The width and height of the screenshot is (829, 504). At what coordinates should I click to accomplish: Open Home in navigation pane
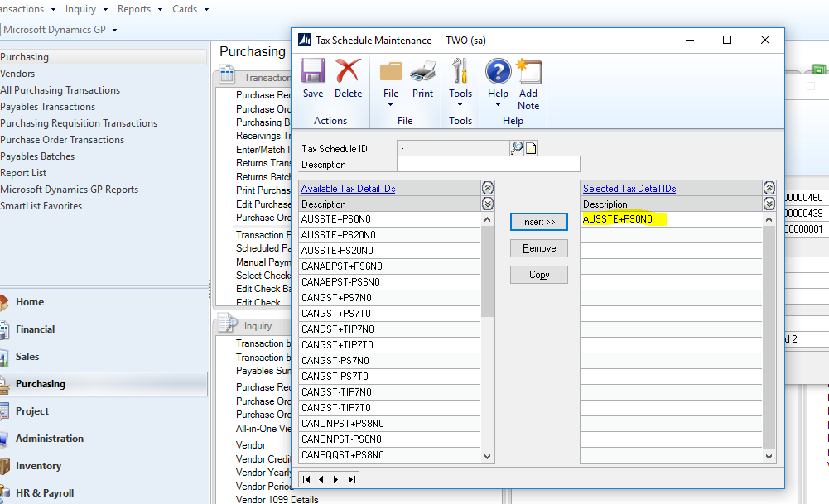(x=30, y=302)
